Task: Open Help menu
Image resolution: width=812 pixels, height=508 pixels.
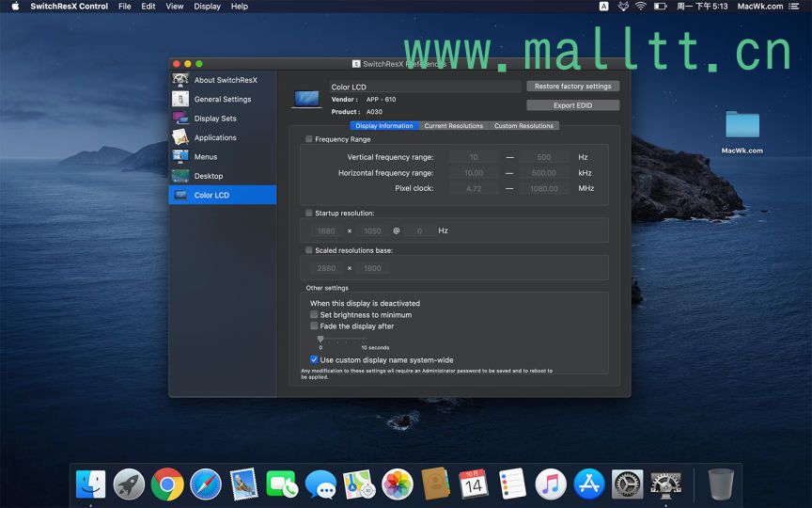Action: point(240,7)
